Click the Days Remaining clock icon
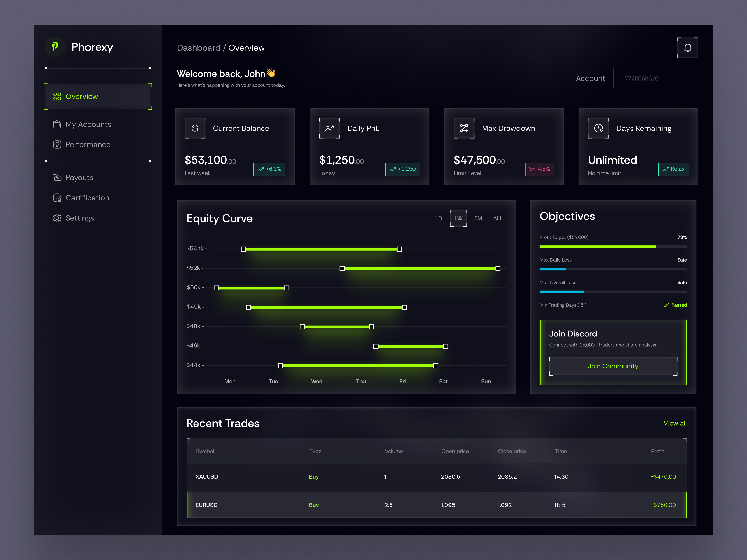The height and width of the screenshot is (560, 747). pos(598,128)
